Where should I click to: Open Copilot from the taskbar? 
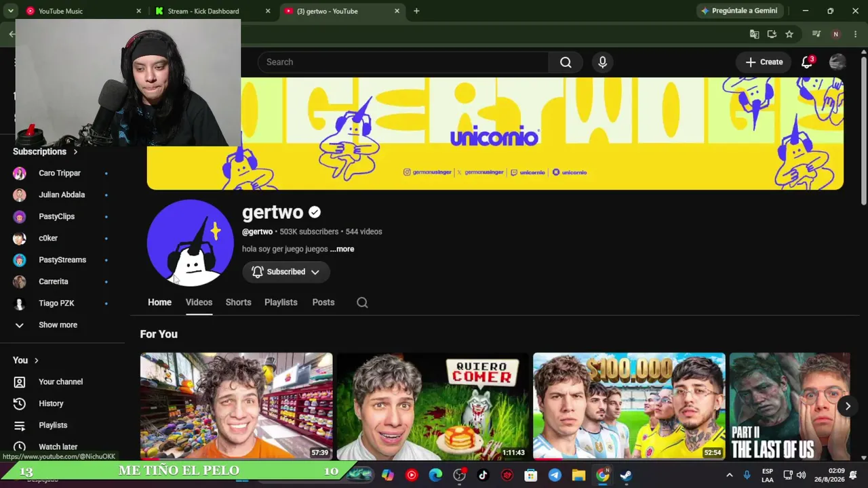(388, 475)
